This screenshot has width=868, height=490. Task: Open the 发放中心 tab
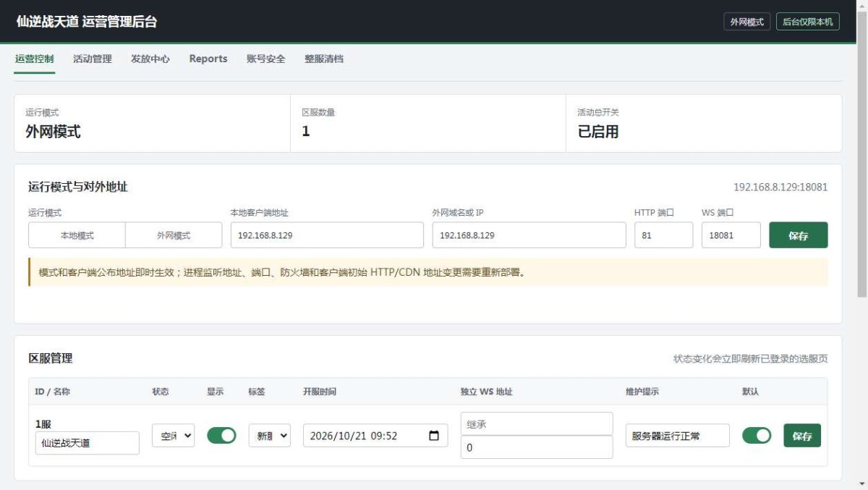click(x=150, y=59)
